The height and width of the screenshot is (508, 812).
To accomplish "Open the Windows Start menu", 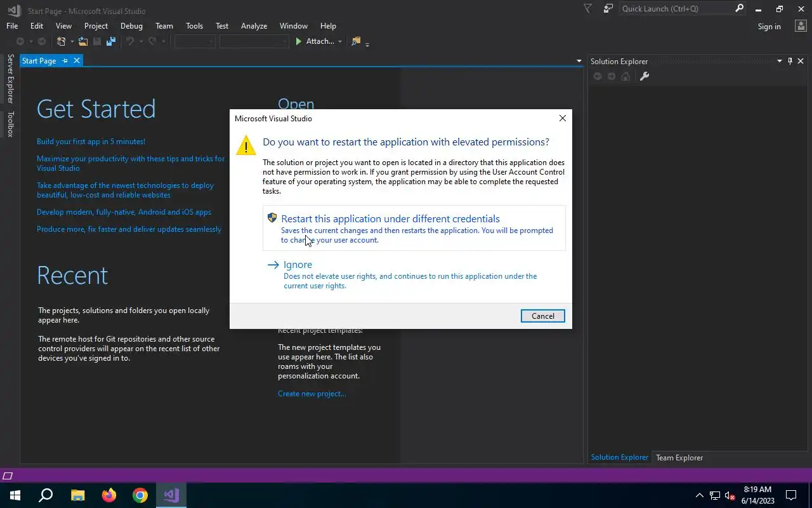I will click(15, 495).
